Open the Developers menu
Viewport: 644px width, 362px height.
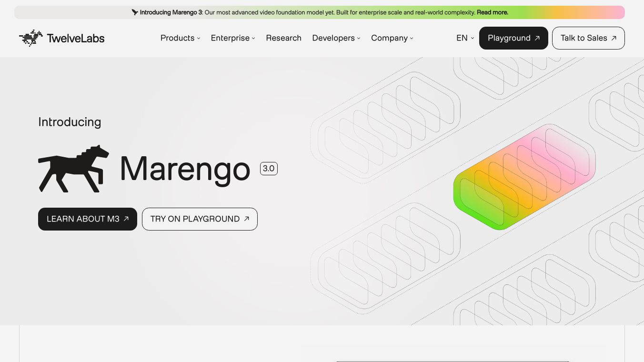pos(336,38)
